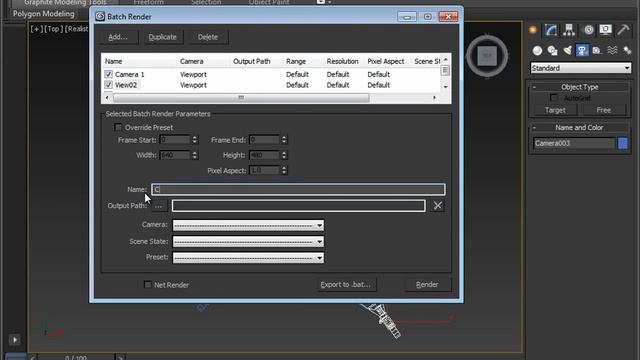Open the Utilities hammer tab
Viewport: 640px width, 360px height.
click(623, 30)
